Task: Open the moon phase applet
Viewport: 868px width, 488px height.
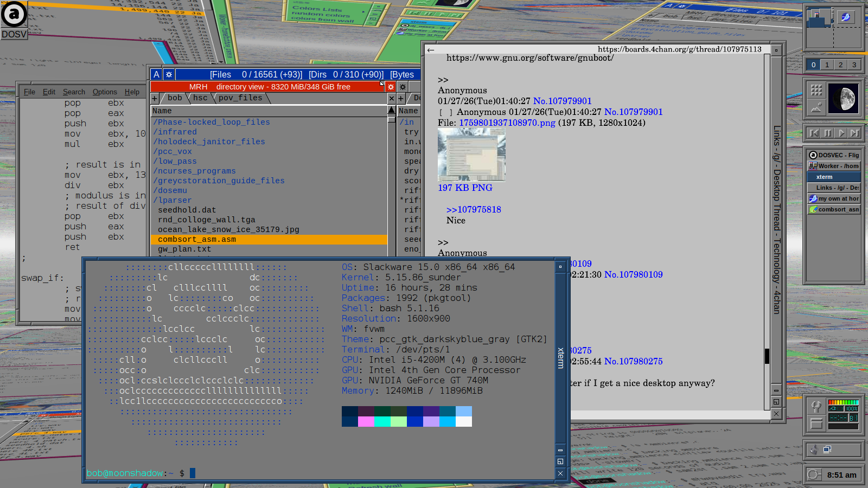Action: 843,99
